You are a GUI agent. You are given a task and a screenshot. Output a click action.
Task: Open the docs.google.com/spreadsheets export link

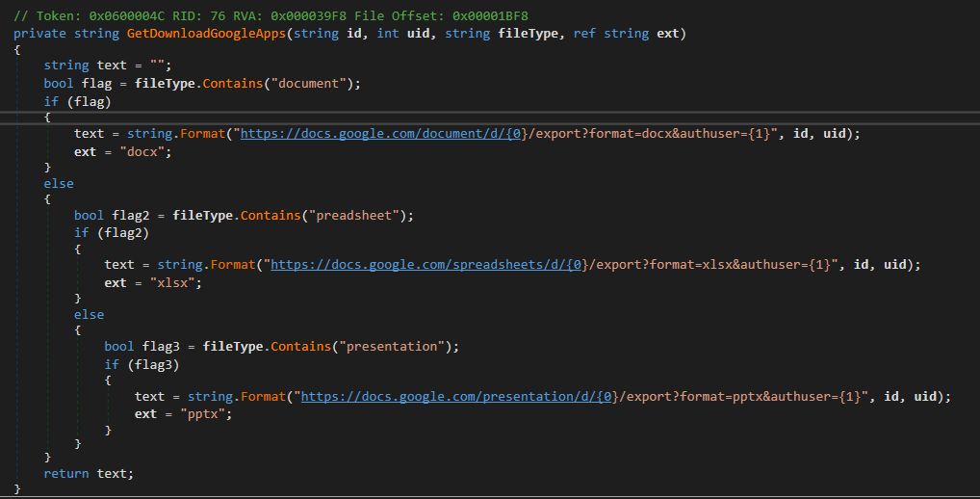(x=426, y=265)
